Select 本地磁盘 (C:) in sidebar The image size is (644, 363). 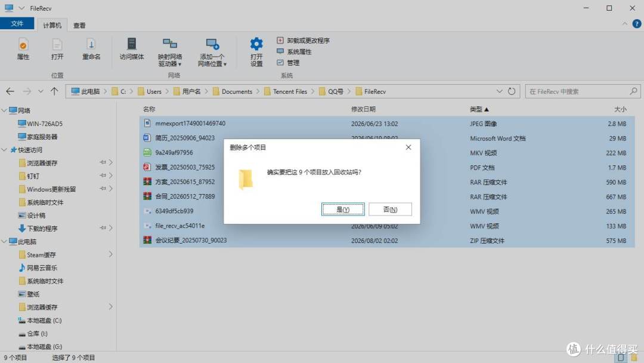40,320
